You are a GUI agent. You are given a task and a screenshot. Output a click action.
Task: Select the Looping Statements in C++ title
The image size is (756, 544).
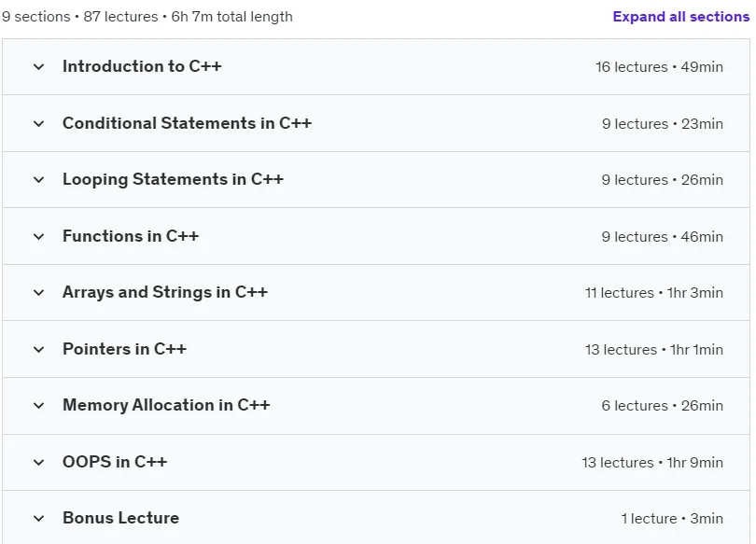[173, 179]
